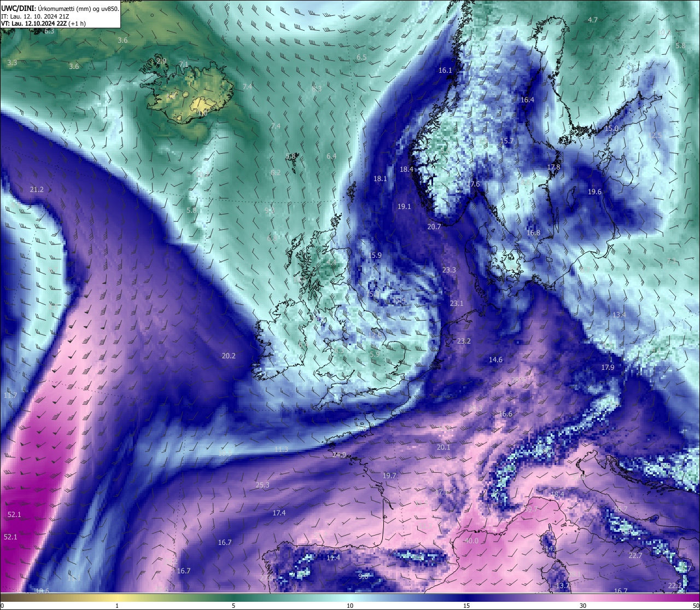The image size is (700, 610).
Task: Click the 4.7 value at the top
Action: pyautogui.click(x=593, y=20)
